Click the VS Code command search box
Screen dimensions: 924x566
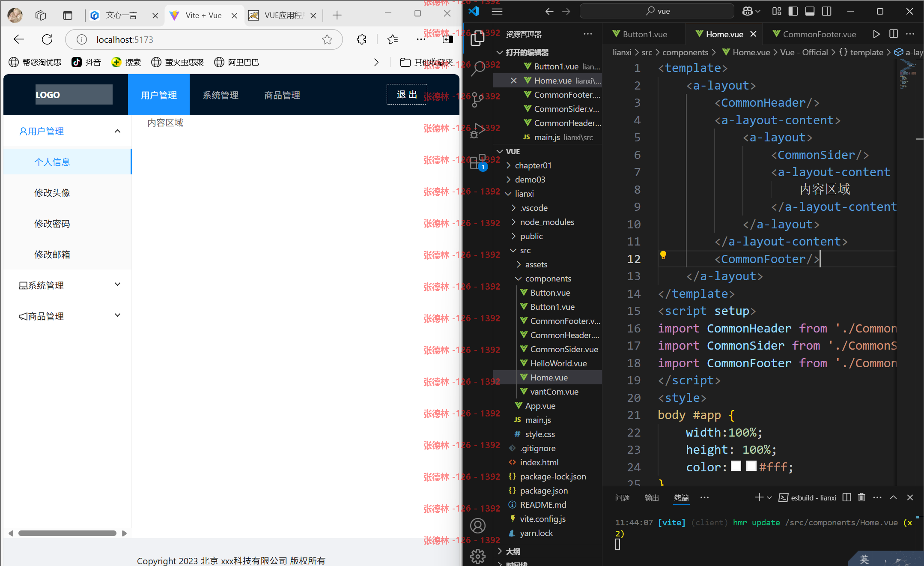coord(657,11)
